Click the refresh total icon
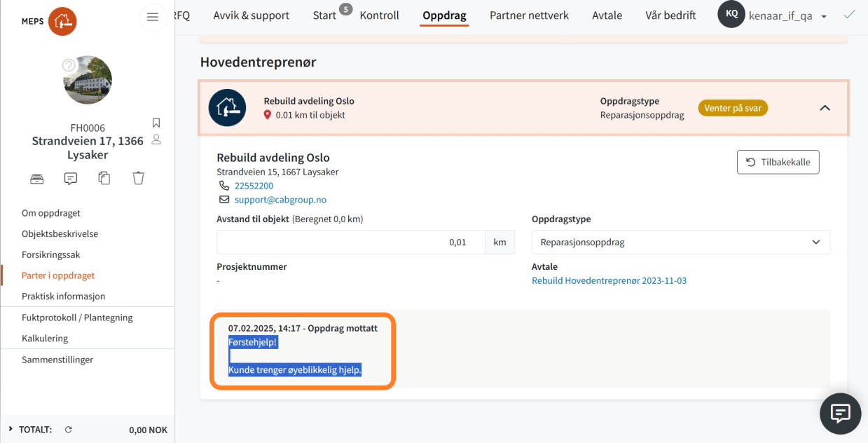 68,430
